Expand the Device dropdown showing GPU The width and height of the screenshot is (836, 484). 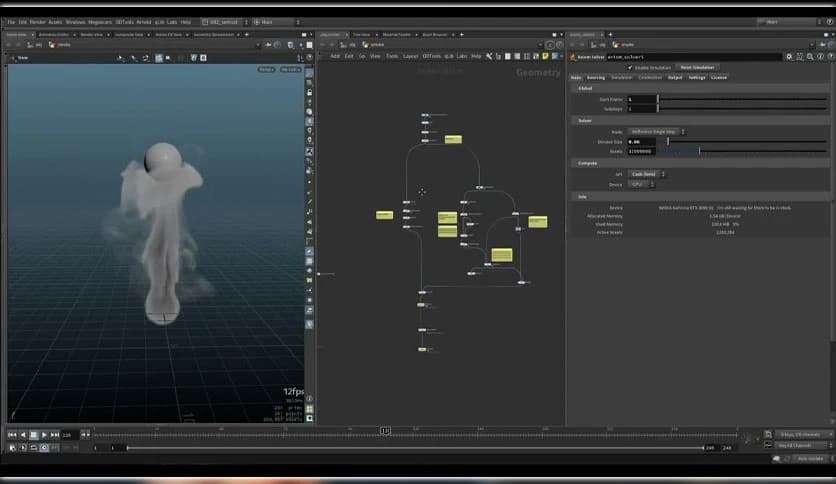638,185
